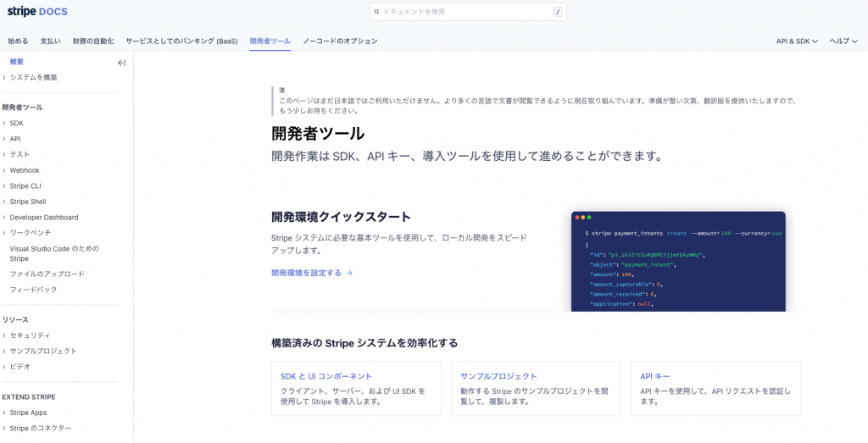Click arrow icon beside 開発環境を設定する
This screenshot has width=868, height=443.
point(348,273)
